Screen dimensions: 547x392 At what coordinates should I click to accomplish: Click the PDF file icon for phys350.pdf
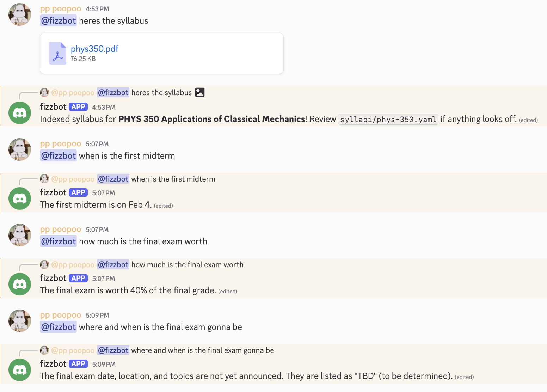(x=58, y=53)
